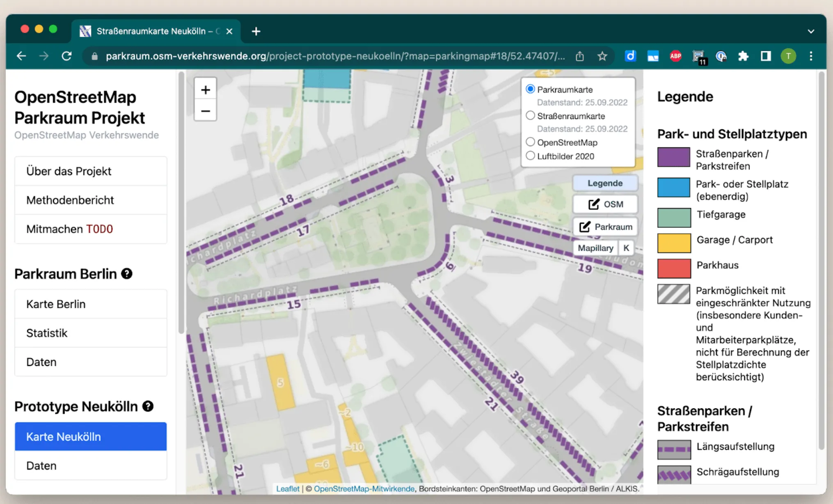Open a new tab with the plus icon
Viewport: 833px width, 504px height.
tap(256, 31)
